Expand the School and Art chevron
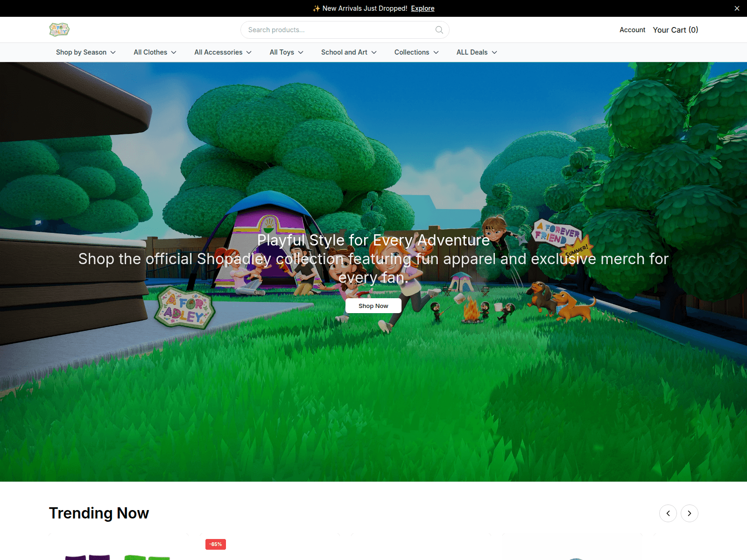This screenshot has height=560, width=747. [374, 52]
